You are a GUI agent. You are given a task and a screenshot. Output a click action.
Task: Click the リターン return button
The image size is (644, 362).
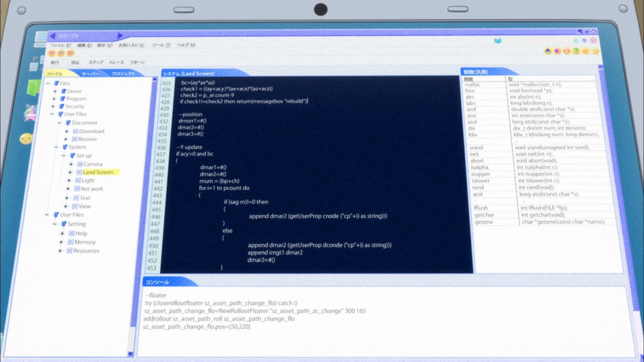click(138, 62)
